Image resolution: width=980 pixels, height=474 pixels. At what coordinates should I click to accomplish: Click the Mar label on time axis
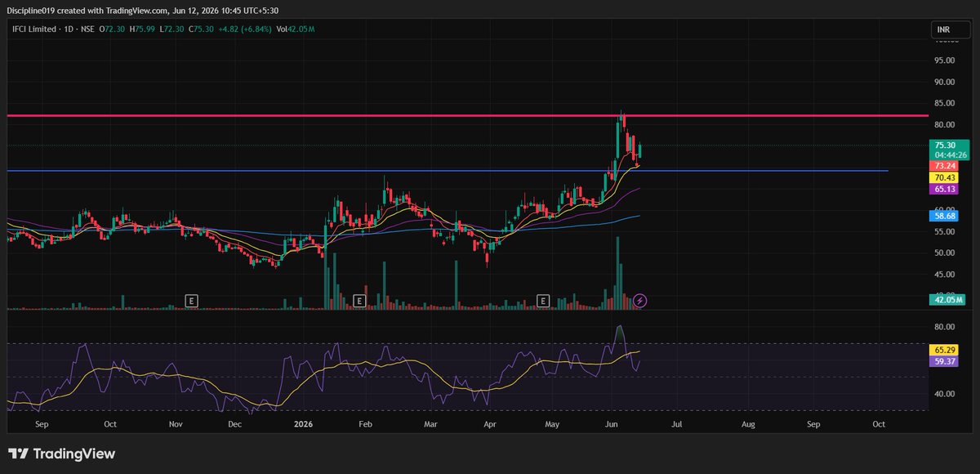point(431,425)
